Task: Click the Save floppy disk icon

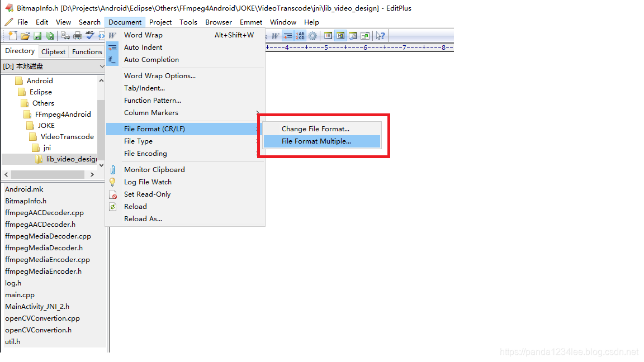Action: (37, 36)
